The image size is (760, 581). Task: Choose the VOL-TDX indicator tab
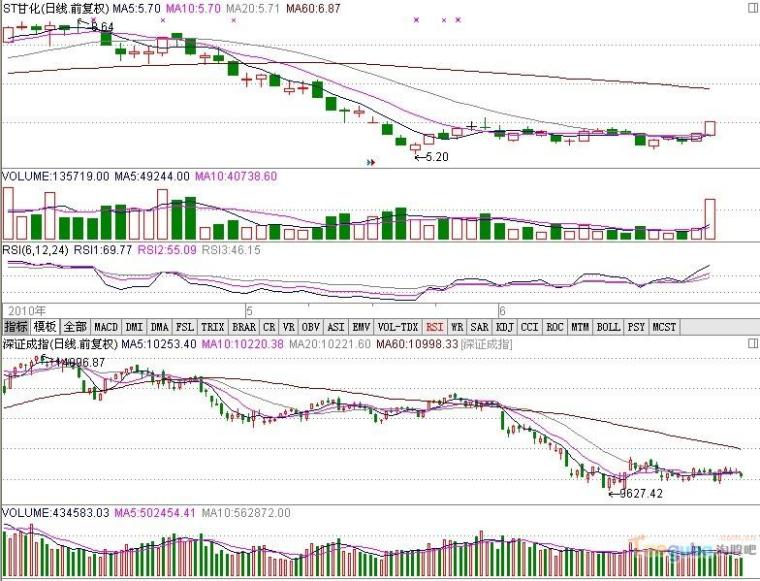[x=398, y=327]
